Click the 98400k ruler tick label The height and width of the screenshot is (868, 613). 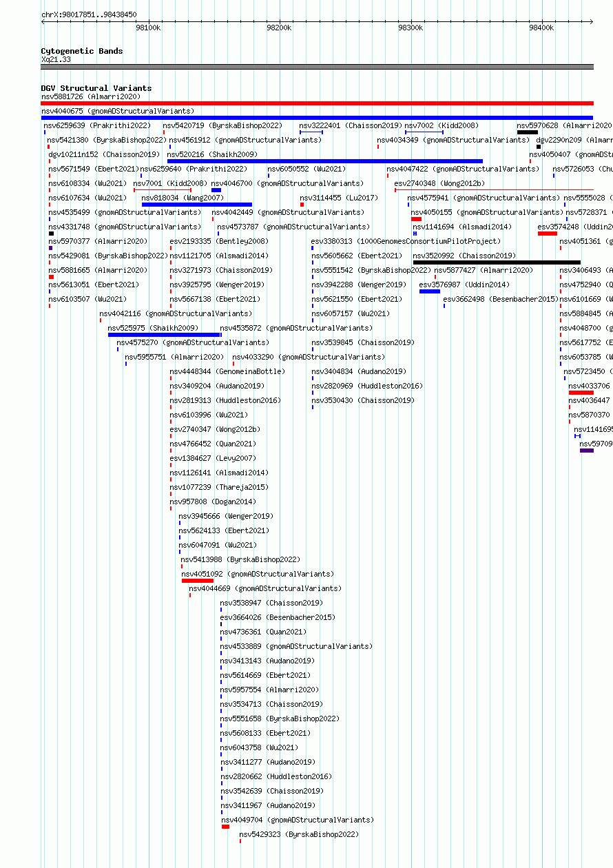541,28
